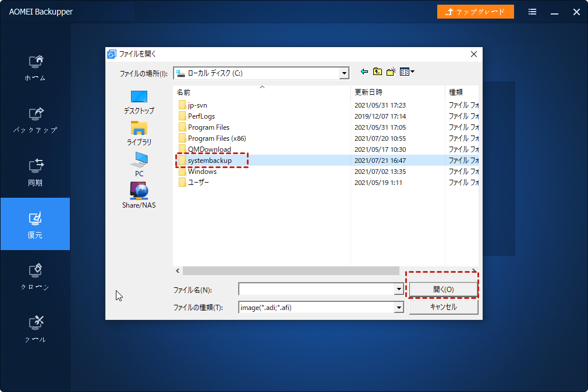The width and height of the screenshot is (588, 392).
Task: Click the date 2019/12/07 17:14
Action: click(x=380, y=116)
